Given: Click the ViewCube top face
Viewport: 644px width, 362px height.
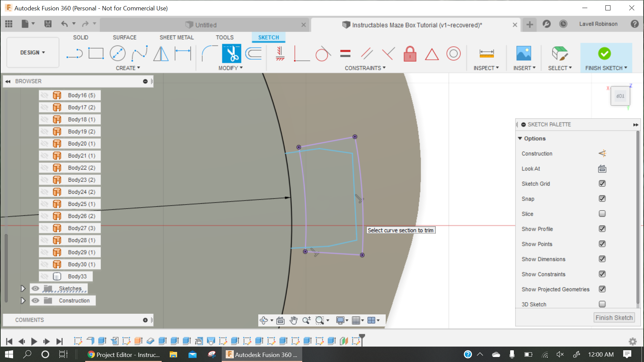Looking at the screenshot, I should pos(620,96).
